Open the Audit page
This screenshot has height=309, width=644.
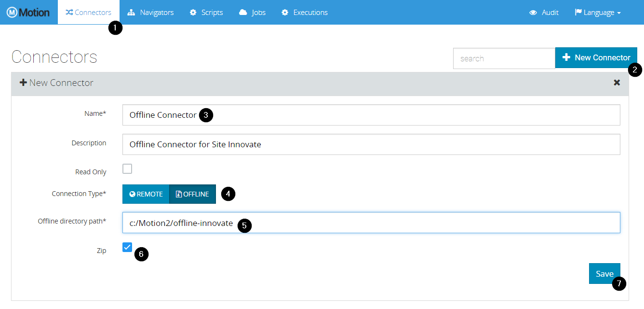pos(544,12)
